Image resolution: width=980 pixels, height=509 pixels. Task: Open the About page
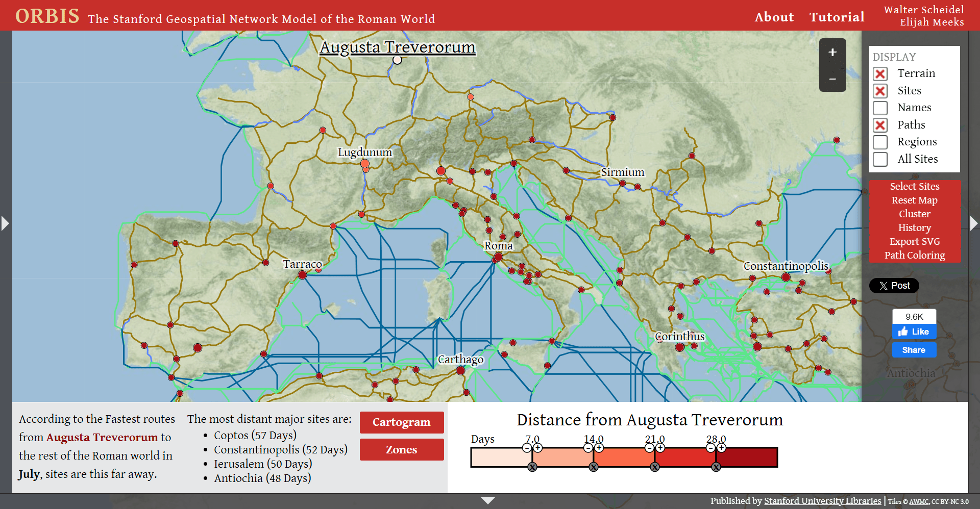774,17
